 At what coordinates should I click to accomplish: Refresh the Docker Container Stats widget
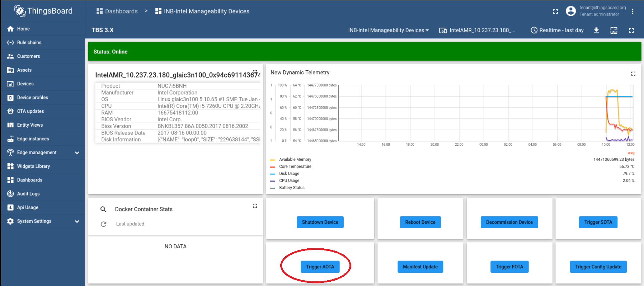(103, 224)
